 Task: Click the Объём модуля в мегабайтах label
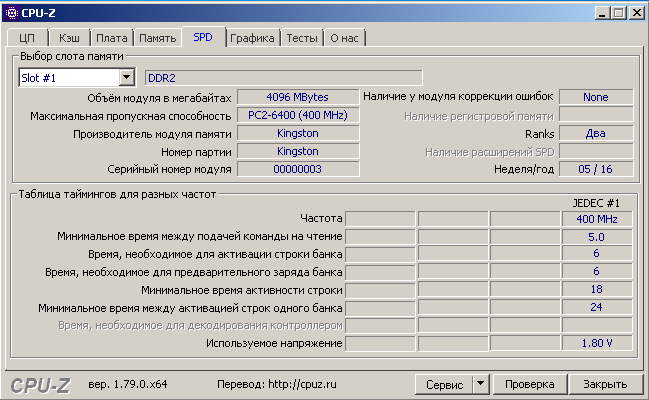[x=159, y=98]
